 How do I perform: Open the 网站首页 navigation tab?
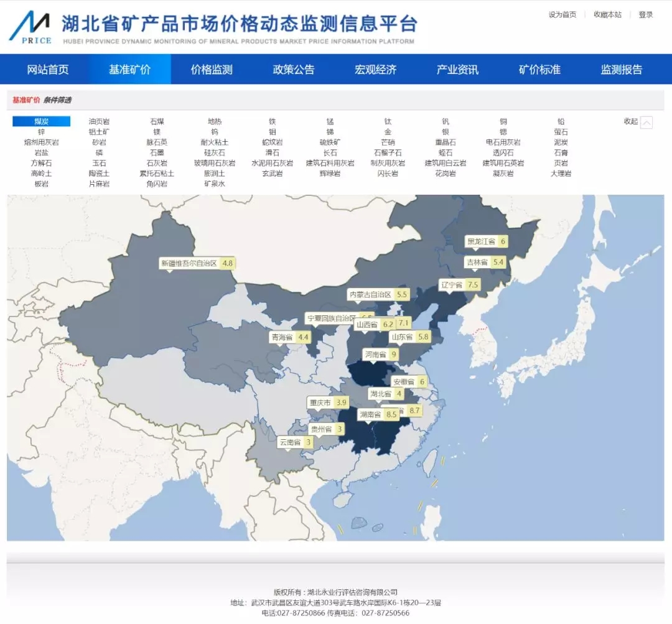48,70
